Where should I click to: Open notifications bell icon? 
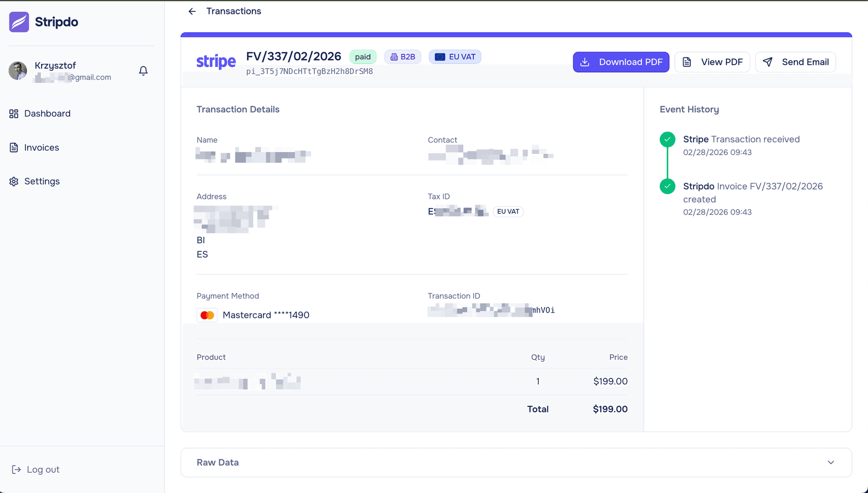tap(143, 71)
